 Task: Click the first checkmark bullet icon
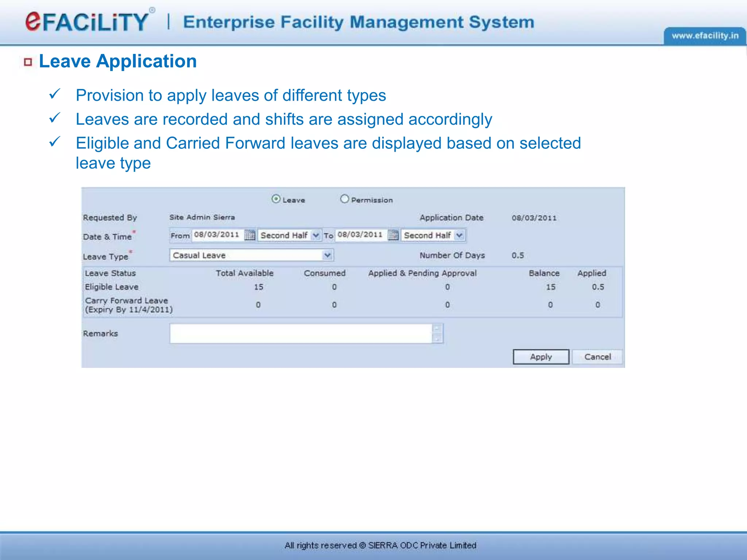tap(54, 94)
